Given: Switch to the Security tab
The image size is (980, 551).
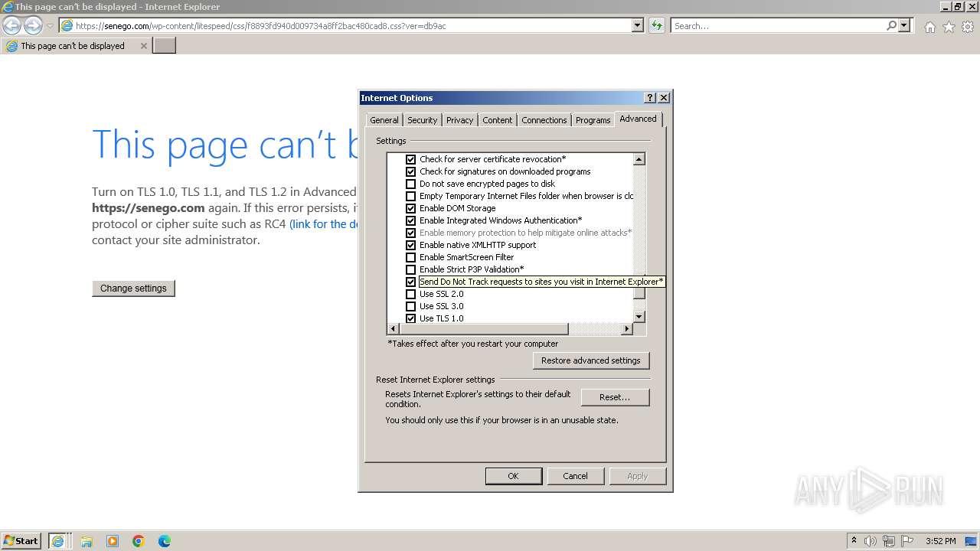Looking at the screenshot, I should tap(422, 120).
